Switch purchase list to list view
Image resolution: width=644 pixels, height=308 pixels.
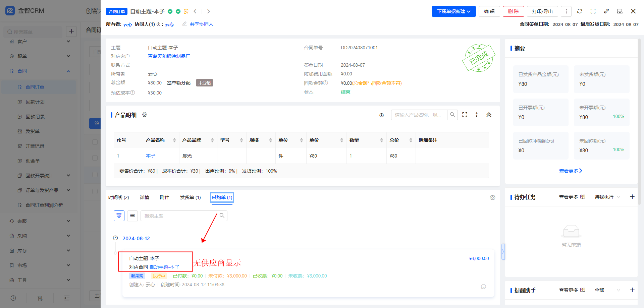click(132, 216)
